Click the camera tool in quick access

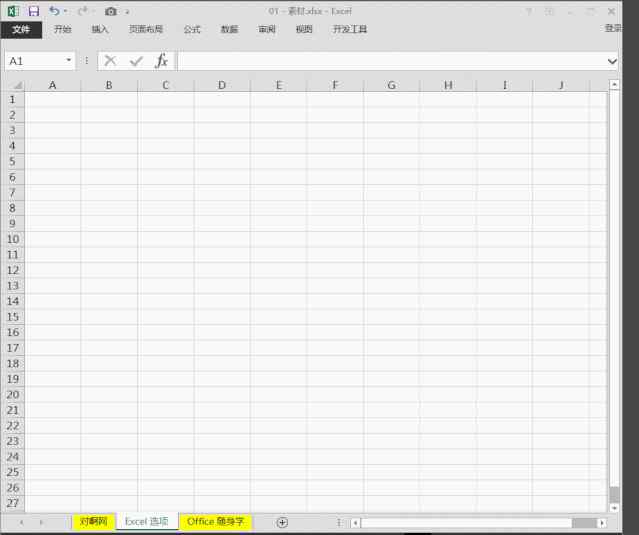[x=111, y=11]
